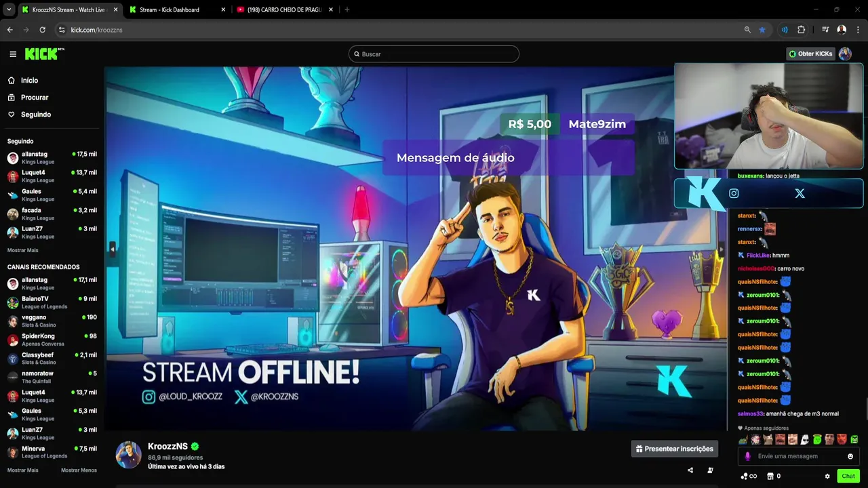Reload the page
The width and height of the screenshot is (868, 488).
pyautogui.click(x=42, y=30)
